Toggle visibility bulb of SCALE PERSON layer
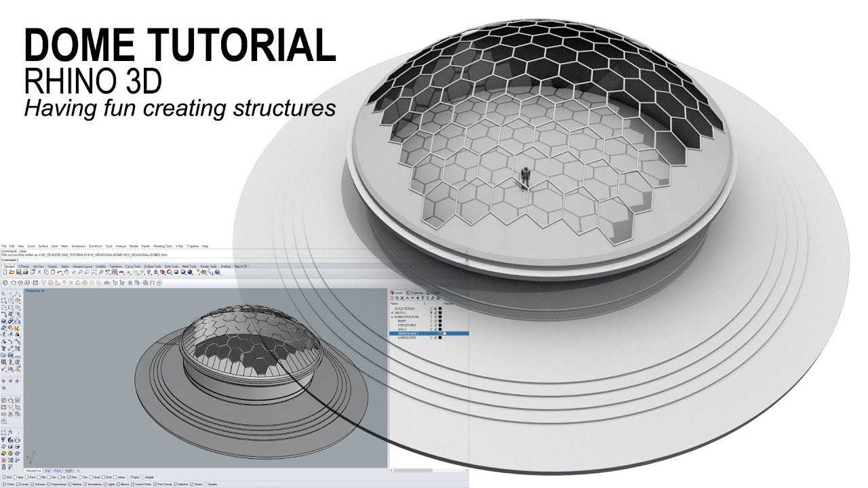This screenshot has width=868, height=488. [431, 308]
